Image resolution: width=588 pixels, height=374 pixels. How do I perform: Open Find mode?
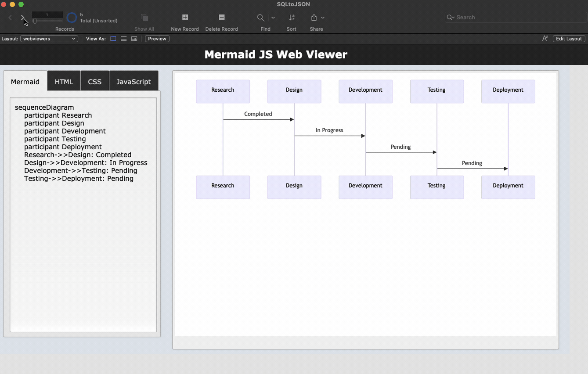pyautogui.click(x=260, y=18)
